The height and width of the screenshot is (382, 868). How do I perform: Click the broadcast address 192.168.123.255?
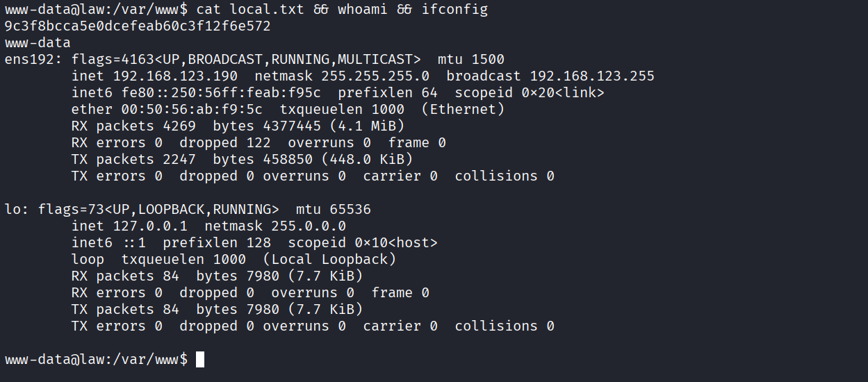[592, 76]
